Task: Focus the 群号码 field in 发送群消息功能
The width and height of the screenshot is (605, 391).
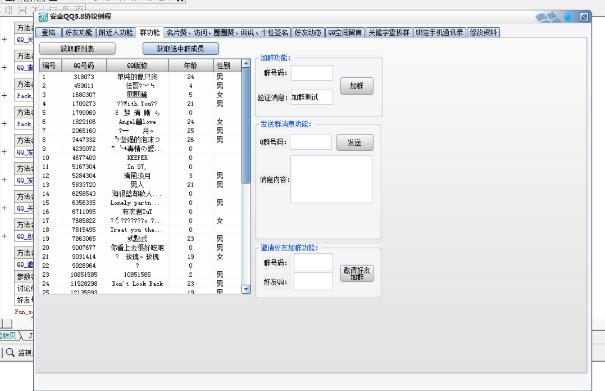Action: point(311,142)
